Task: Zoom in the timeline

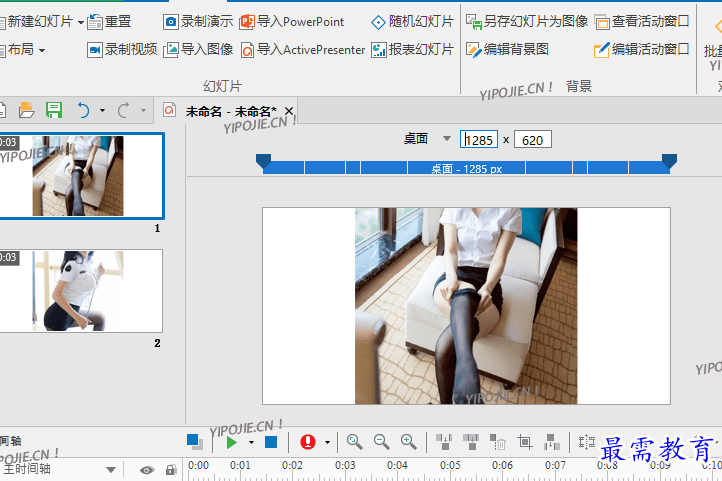Action: pos(408,442)
